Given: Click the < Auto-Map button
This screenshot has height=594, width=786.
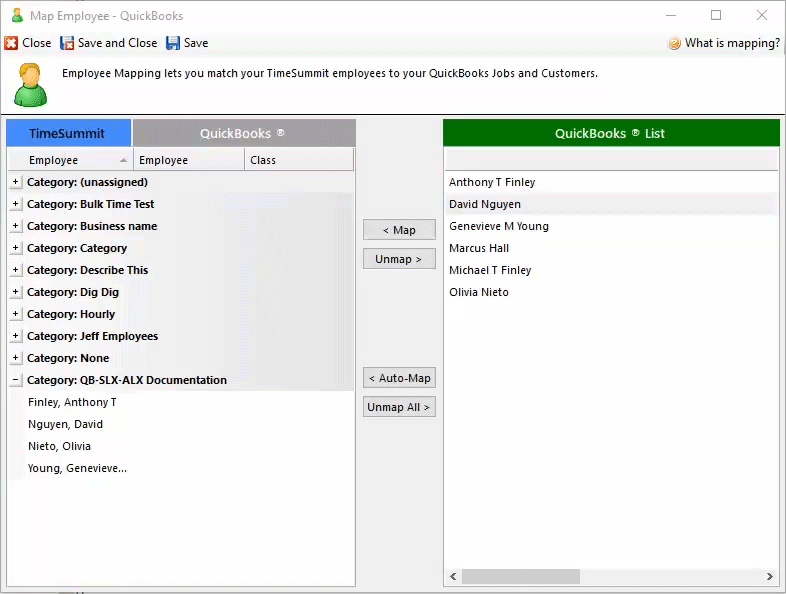Looking at the screenshot, I should (399, 378).
